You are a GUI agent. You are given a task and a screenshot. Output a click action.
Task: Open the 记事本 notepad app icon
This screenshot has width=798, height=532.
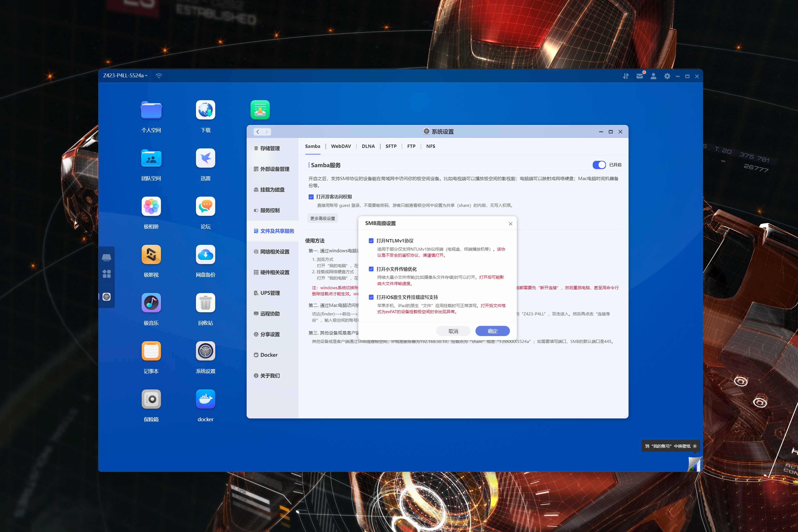pos(151,351)
